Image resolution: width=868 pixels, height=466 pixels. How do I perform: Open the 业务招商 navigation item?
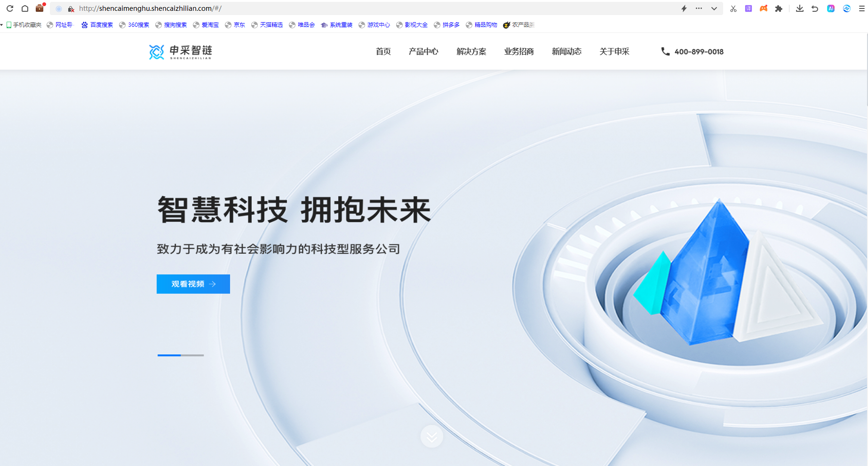click(519, 52)
